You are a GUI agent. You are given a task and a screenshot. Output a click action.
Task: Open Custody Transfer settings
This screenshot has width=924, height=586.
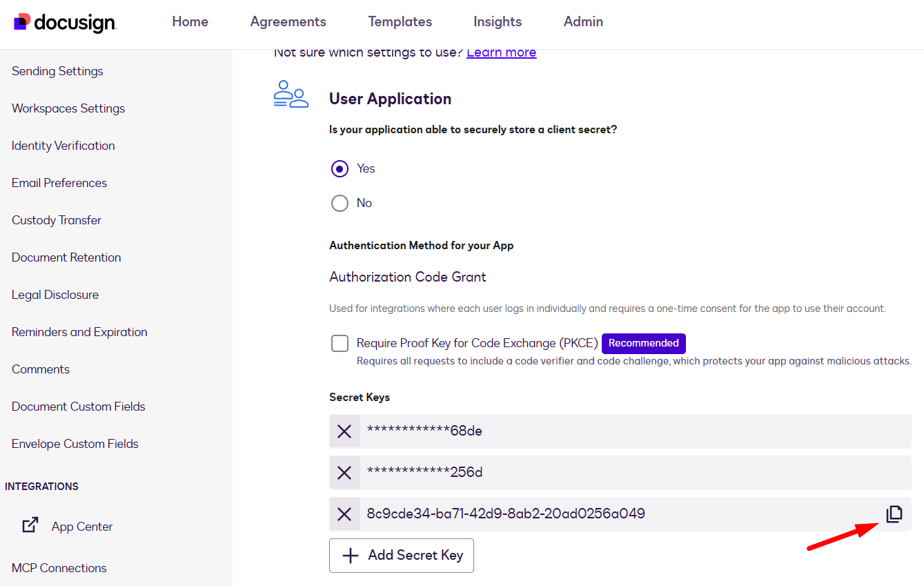(57, 220)
